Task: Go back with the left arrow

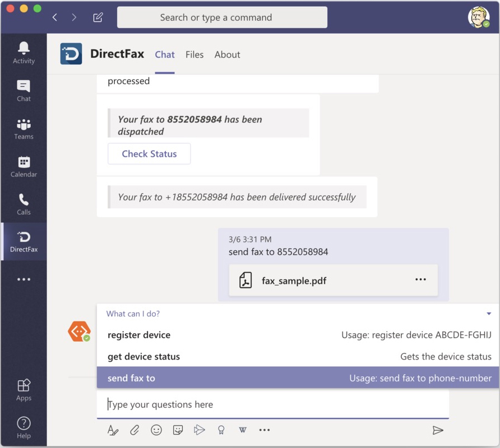Action: [55, 17]
